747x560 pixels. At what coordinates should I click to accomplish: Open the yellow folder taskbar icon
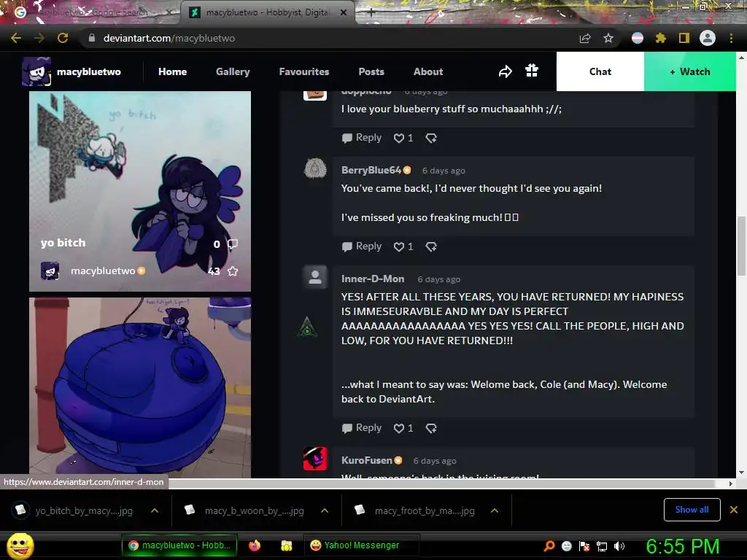point(286,545)
